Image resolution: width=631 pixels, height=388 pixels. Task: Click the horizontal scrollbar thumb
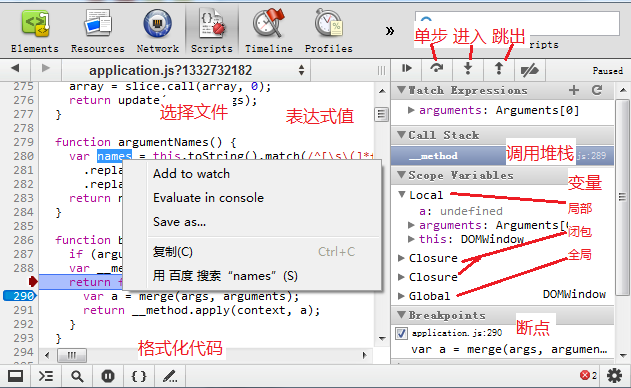click(72, 355)
